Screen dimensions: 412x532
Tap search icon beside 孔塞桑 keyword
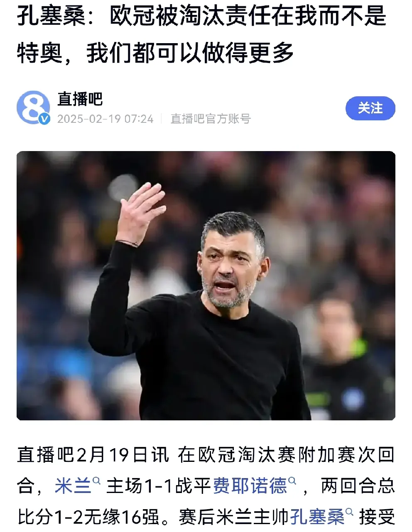[x=350, y=512]
